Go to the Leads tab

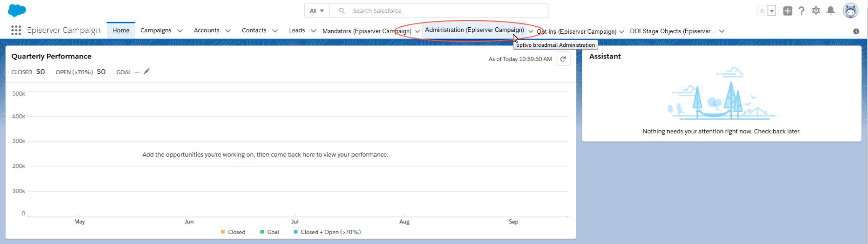[296, 30]
